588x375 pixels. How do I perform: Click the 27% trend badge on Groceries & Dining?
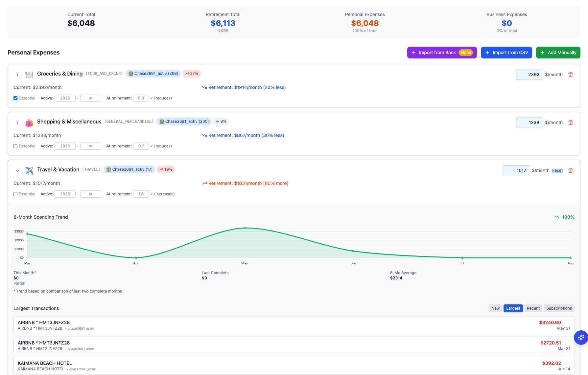click(192, 74)
